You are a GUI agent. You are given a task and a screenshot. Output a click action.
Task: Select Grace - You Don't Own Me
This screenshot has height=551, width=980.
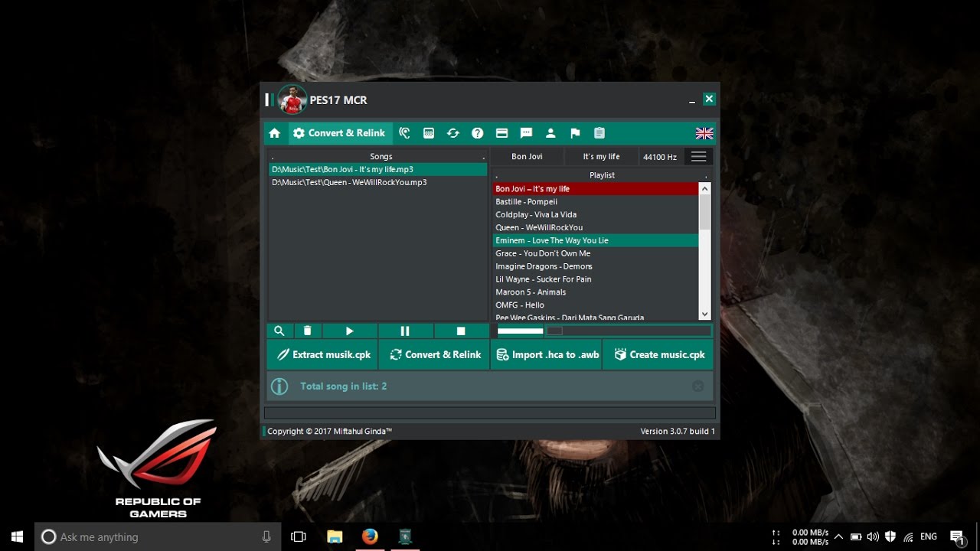596,253
